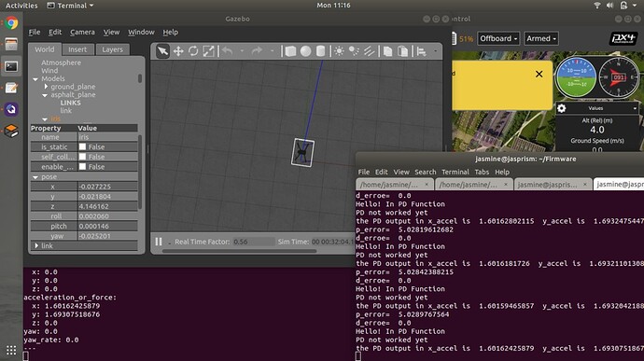Switch to the Insert tab
Image resolution: width=644 pixels, height=361 pixels.
pyautogui.click(x=77, y=49)
